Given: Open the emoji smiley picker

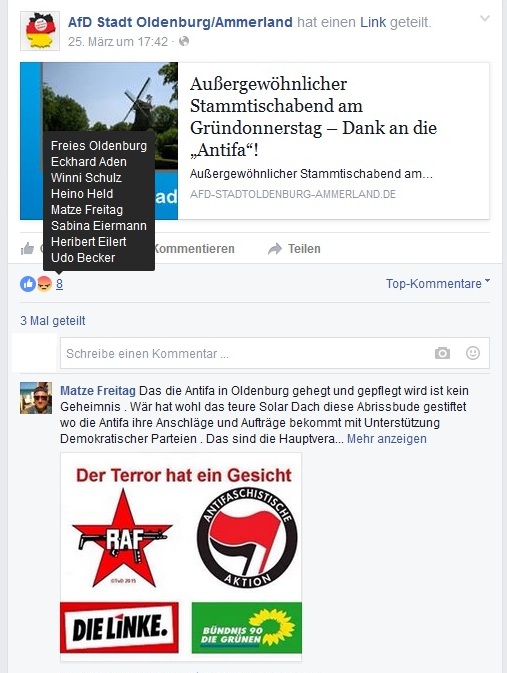Looking at the screenshot, I should [473, 353].
